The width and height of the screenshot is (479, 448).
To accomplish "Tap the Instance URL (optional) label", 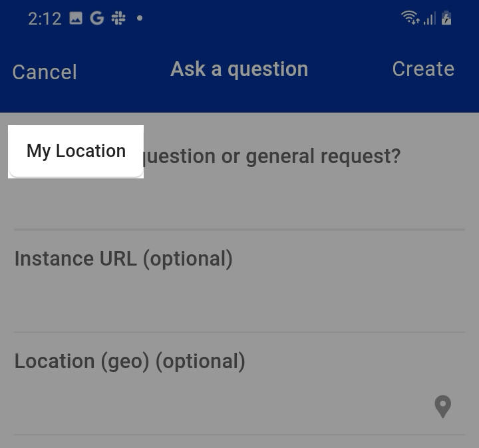I will 123,258.
